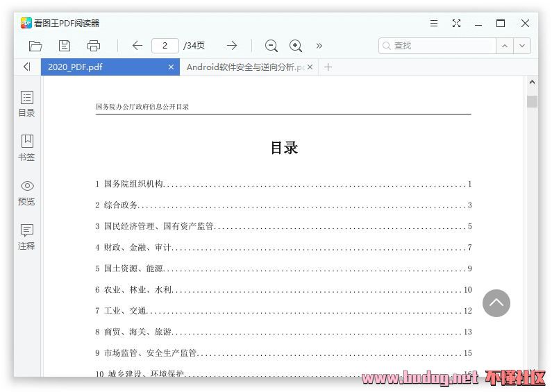
Task: Click the Save icon in toolbar
Action: pyautogui.click(x=65, y=46)
